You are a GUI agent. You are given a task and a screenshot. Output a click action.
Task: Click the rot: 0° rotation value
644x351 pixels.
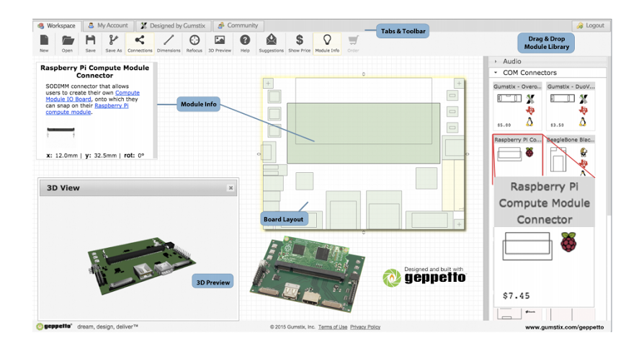pos(134,156)
